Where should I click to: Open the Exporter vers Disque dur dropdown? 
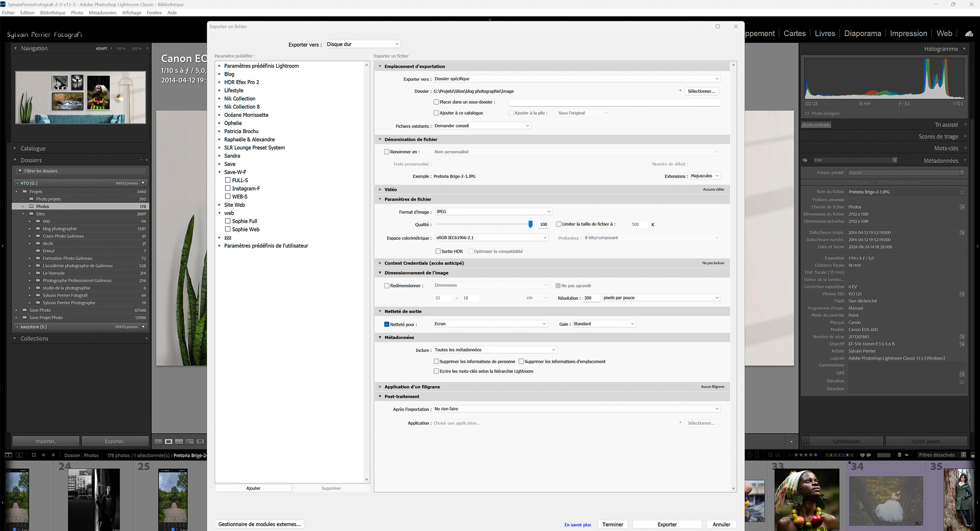pos(363,44)
